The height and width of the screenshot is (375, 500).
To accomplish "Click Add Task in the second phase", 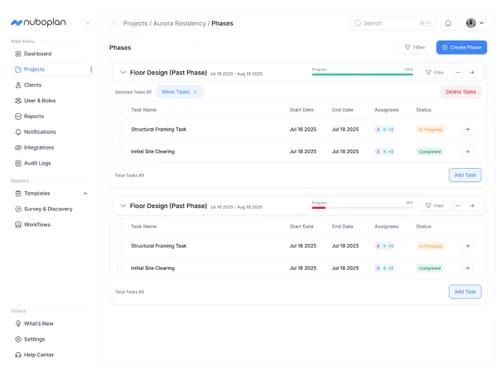I will 465,292.
